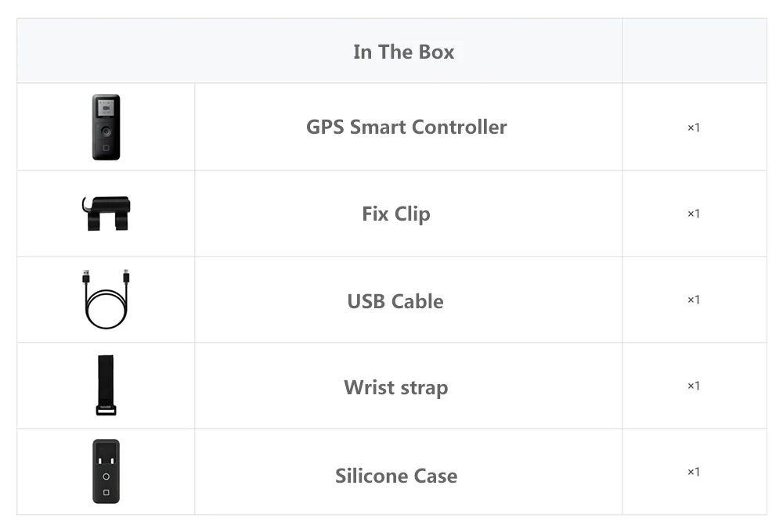Click the buckle on the wrist strap image
783x532 pixels.
(106, 410)
